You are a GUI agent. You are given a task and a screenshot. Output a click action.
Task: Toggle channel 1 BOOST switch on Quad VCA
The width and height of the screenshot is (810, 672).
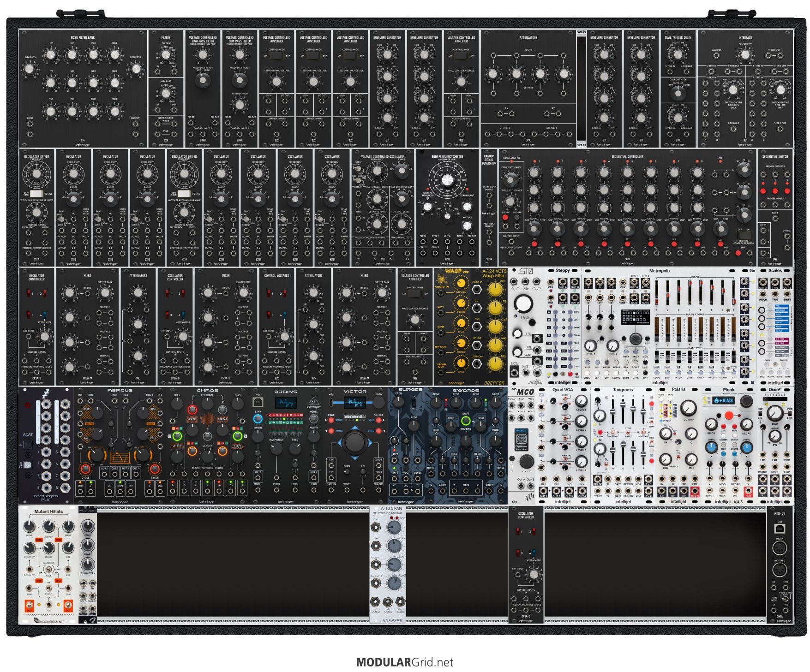[565, 398]
